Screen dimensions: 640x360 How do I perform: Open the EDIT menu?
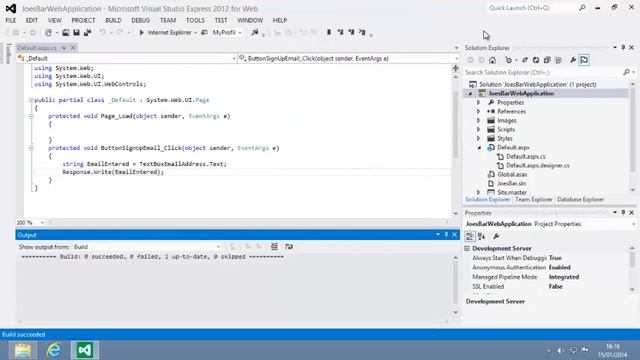pyautogui.click(x=32, y=20)
